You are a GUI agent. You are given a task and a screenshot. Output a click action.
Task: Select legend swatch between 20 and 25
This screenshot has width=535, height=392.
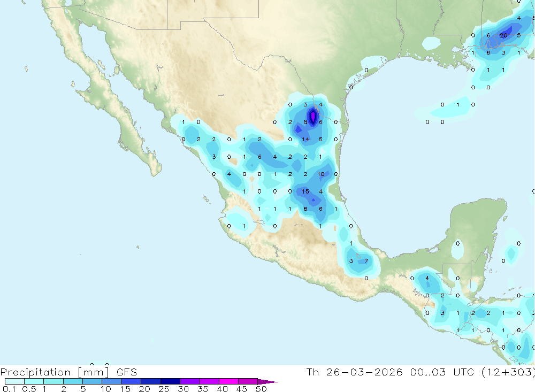pyautogui.click(x=150, y=381)
